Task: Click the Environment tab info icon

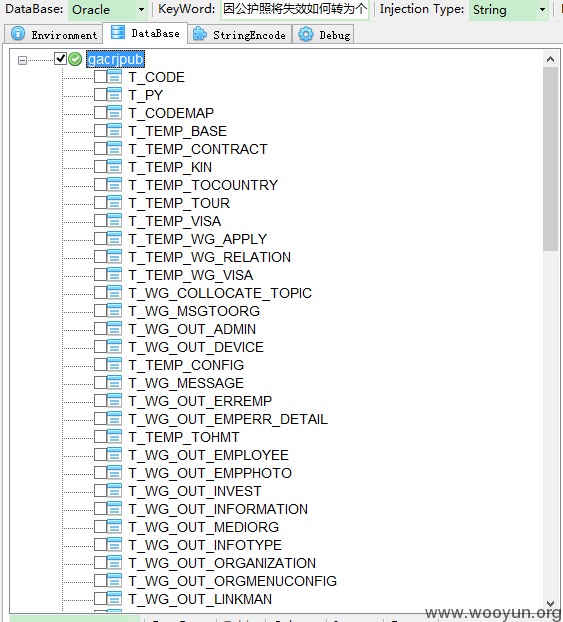Action: coord(18,34)
